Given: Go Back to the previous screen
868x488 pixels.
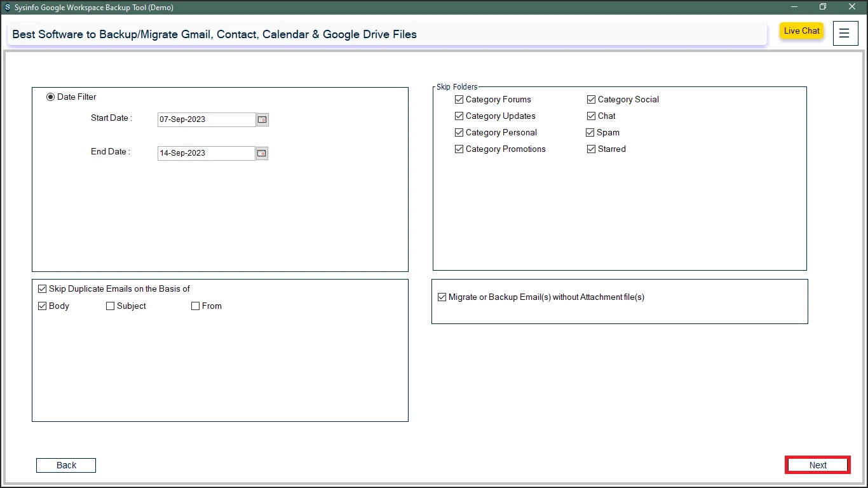Looking at the screenshot, I should pyautogui.click(x=66, y=465).
